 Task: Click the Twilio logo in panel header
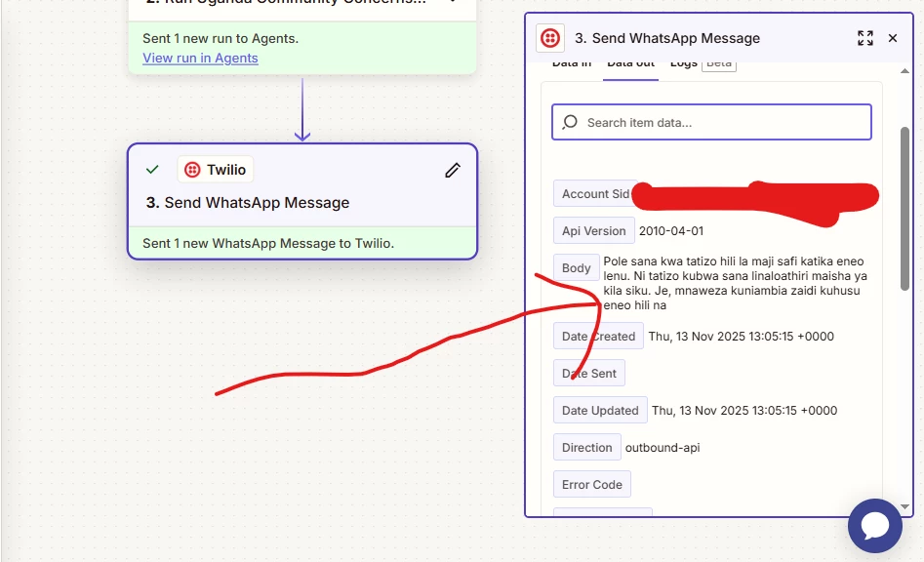point(549,38)
